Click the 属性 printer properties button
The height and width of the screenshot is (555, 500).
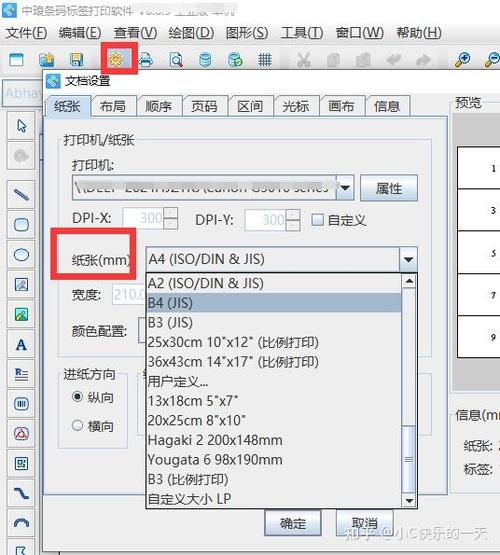[389, 188]
